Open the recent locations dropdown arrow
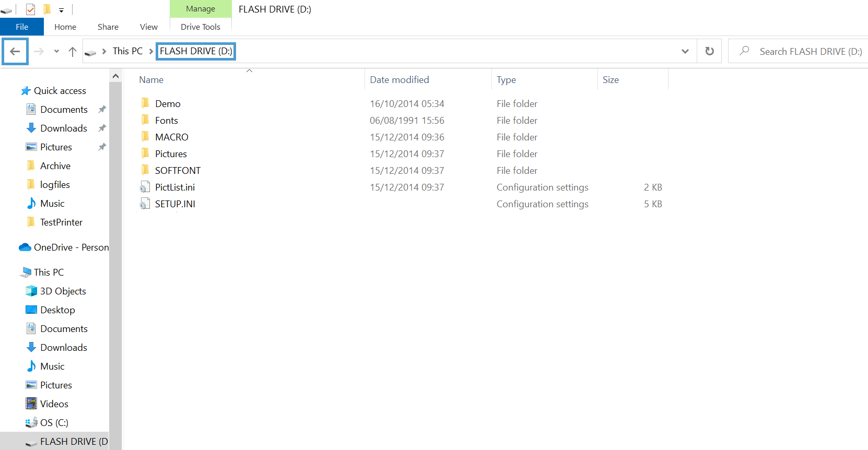This screenshot has width=868, height=450. tap(56, 51)
